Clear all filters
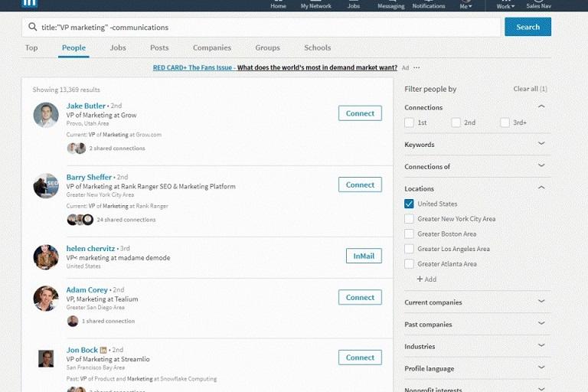588x392 pixels. (530, 89)
